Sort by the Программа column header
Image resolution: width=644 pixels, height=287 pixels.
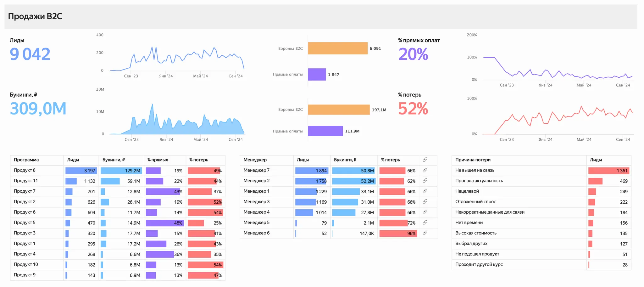(26, 160)
